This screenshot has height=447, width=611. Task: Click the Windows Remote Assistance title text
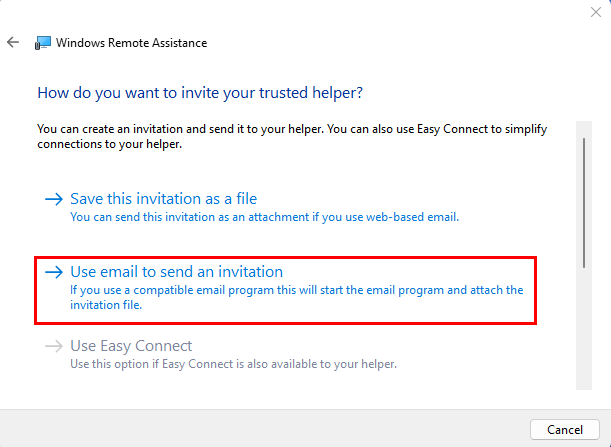132,43
